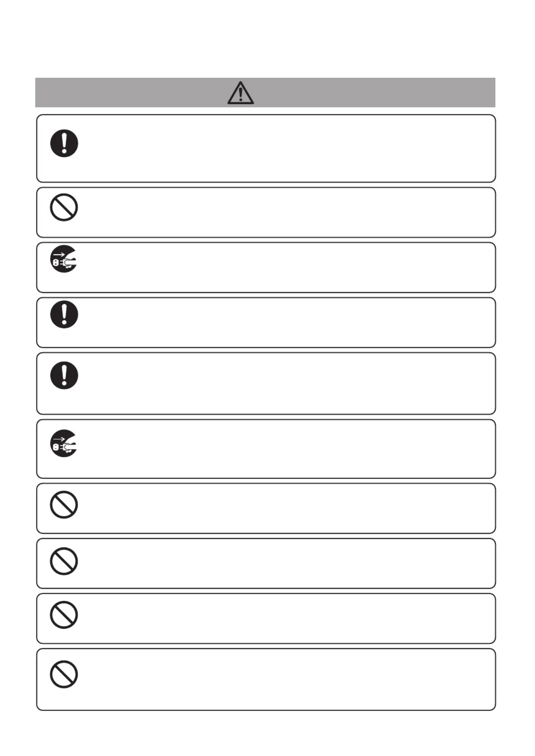Screen dimensions: 535x756
Task: Select the first prohibition circle icon
Action: pos(64,207)
